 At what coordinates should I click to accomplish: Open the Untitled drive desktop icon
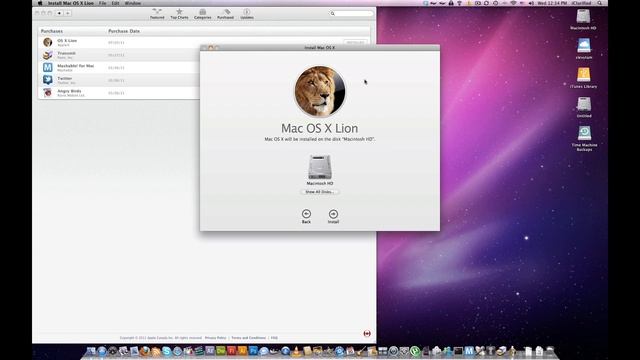[x=584, y=107]
